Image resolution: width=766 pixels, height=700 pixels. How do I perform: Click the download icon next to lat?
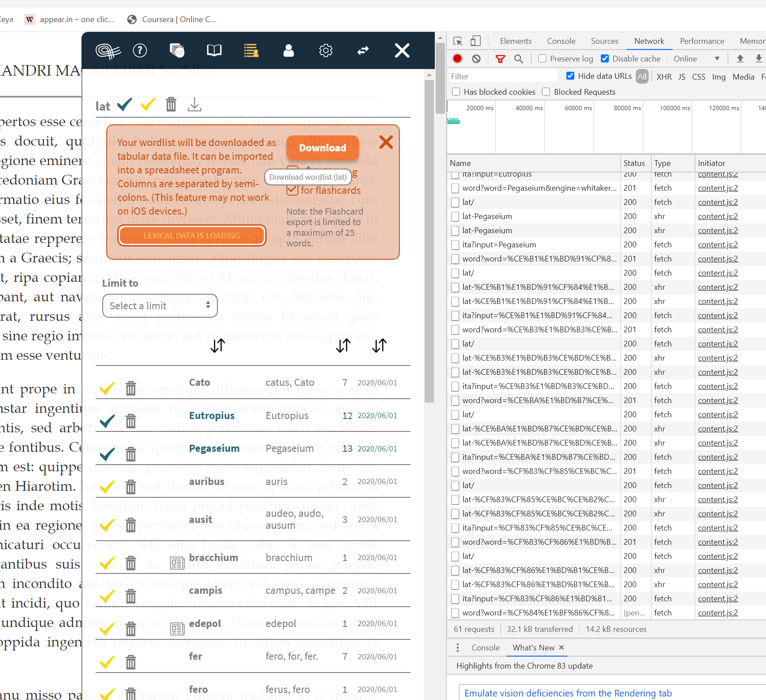(x=194, y=104)
